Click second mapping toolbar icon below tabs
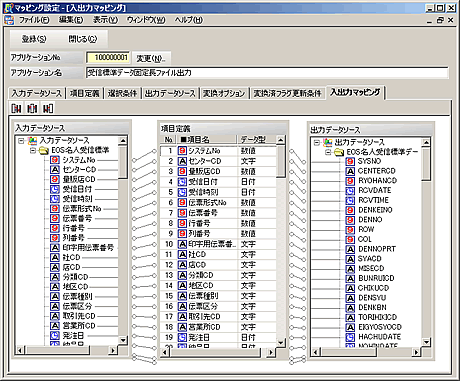 pos(32,108)
